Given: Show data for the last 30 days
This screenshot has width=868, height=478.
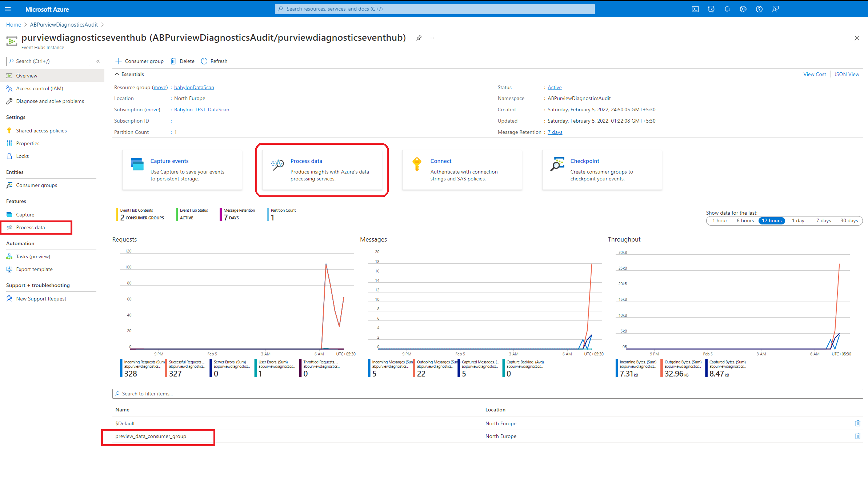Looking at the screenshot, I should [x=849, y=220].
